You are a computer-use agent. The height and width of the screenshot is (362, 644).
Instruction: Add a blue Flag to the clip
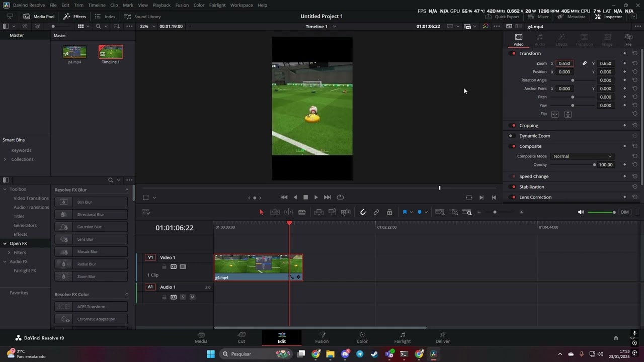click(405, 212)
